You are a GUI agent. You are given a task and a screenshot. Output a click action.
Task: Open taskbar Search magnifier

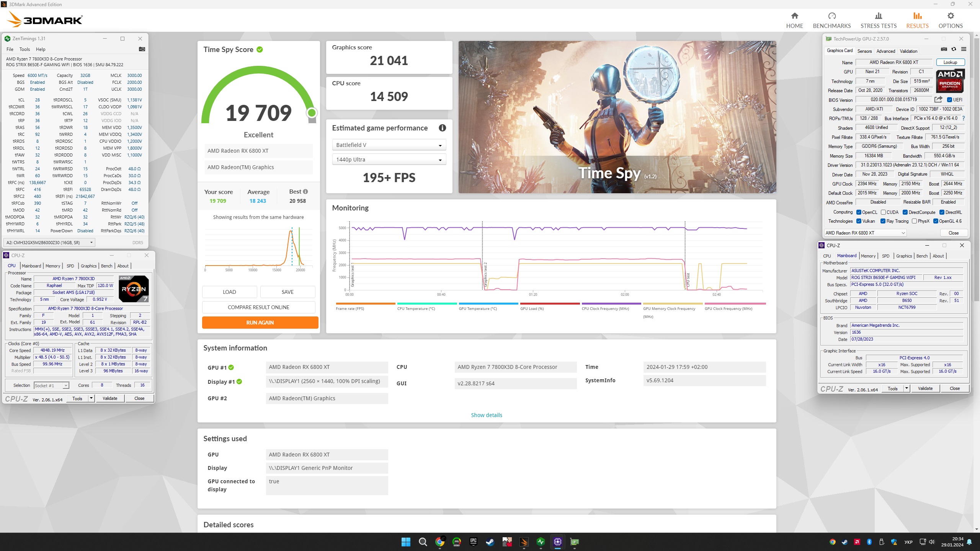click(x=423, y=542)
